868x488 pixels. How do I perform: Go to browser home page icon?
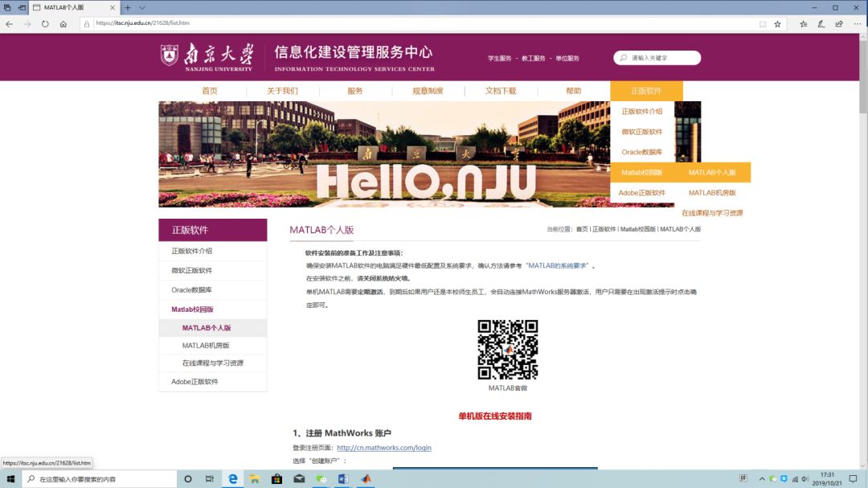[x=63, y=24]
